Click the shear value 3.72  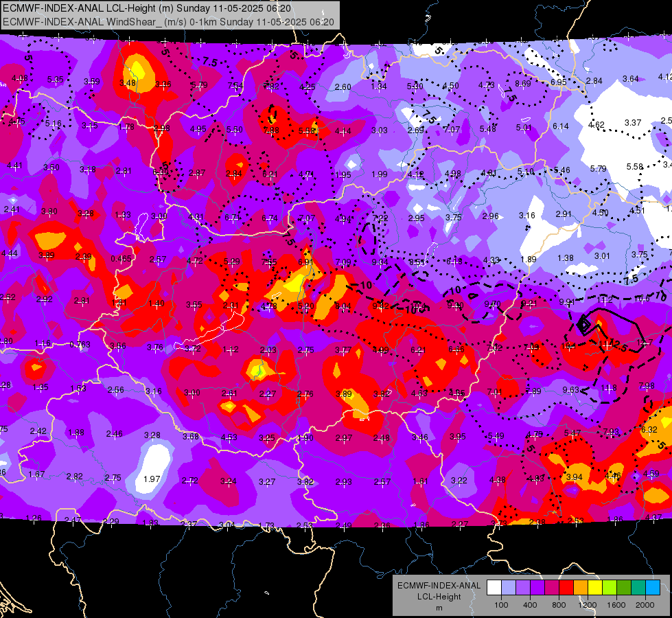[193, 348]
